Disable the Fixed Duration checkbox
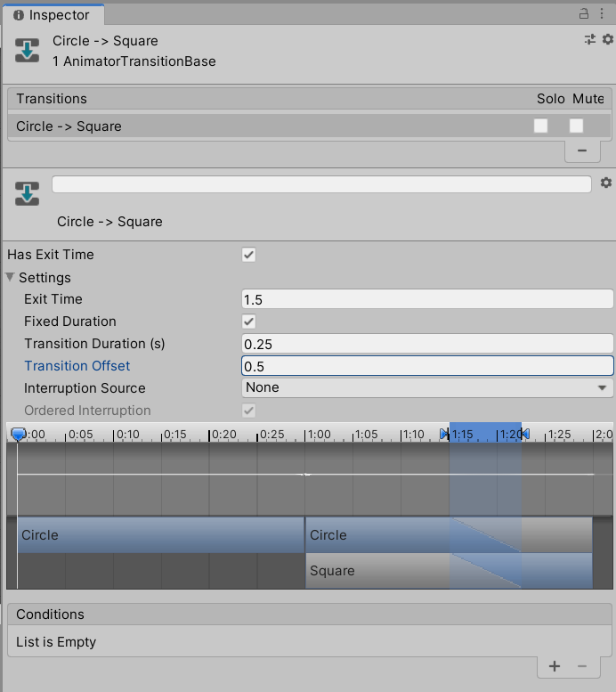Viewport: 616px width, 692px height. point(249,322)
